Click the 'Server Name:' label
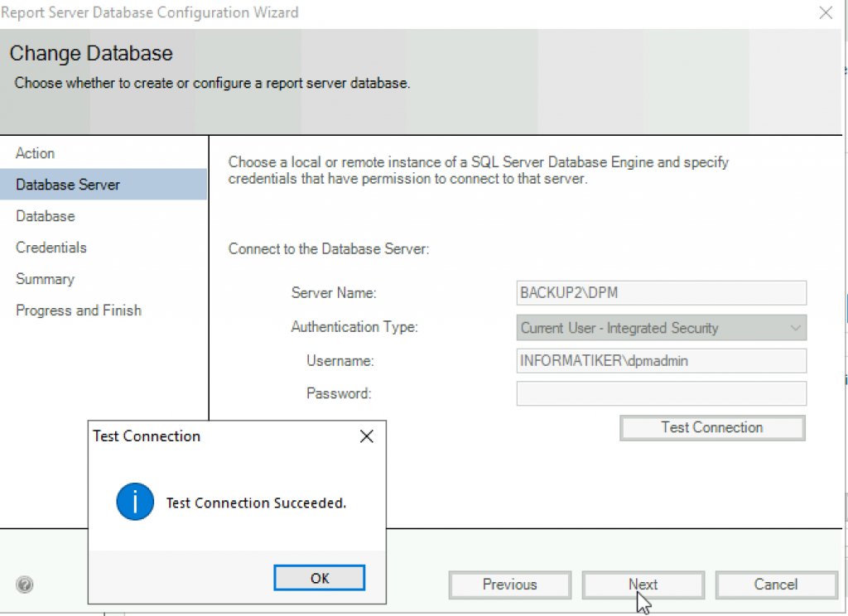This screenshot has width=848, height=616. 334,292
